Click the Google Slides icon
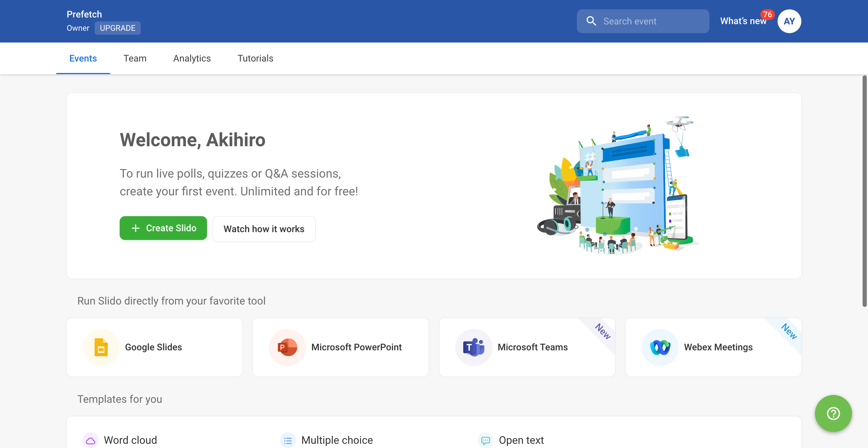Screen dimensions: 868x448 point(101,347)
